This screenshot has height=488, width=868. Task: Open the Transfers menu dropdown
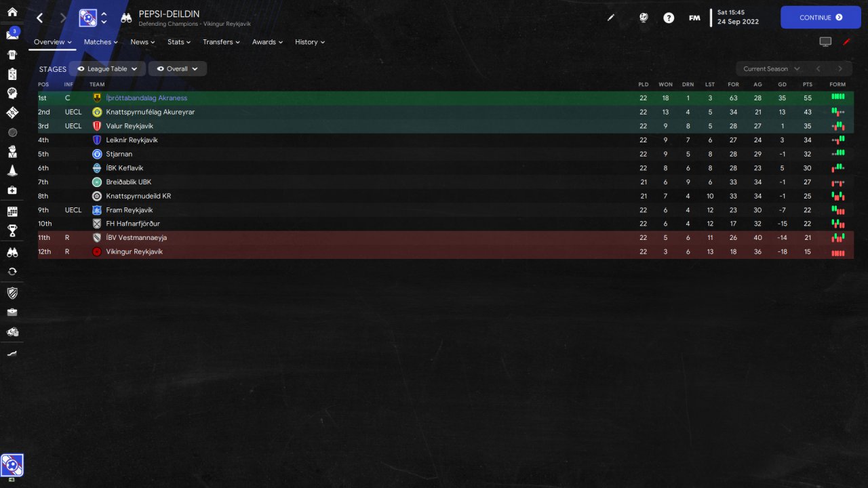point(221,42)
